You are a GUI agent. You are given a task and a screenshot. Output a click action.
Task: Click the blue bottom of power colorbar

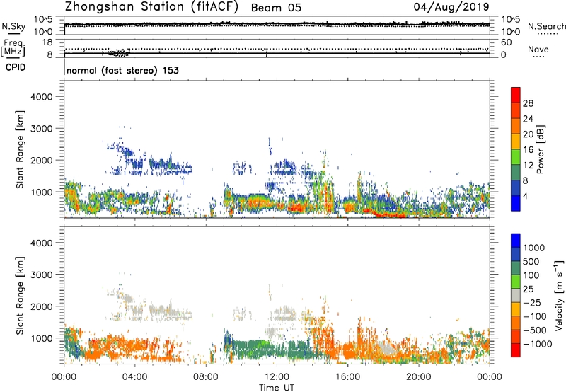tap(516, 203)
